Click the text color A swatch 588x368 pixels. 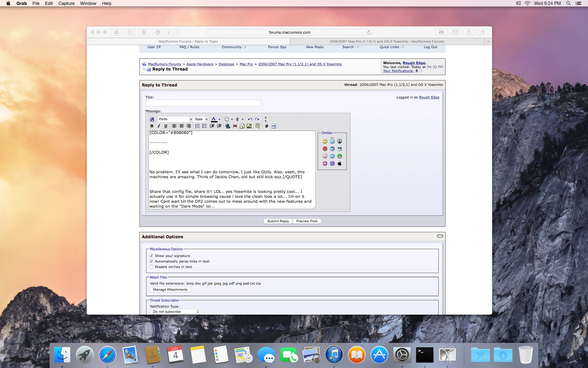point(214,119)
